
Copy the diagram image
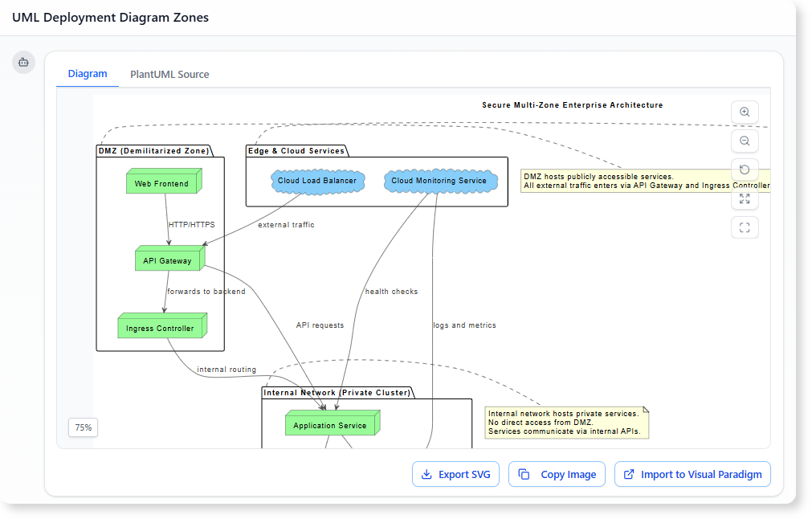click(557, 474)
